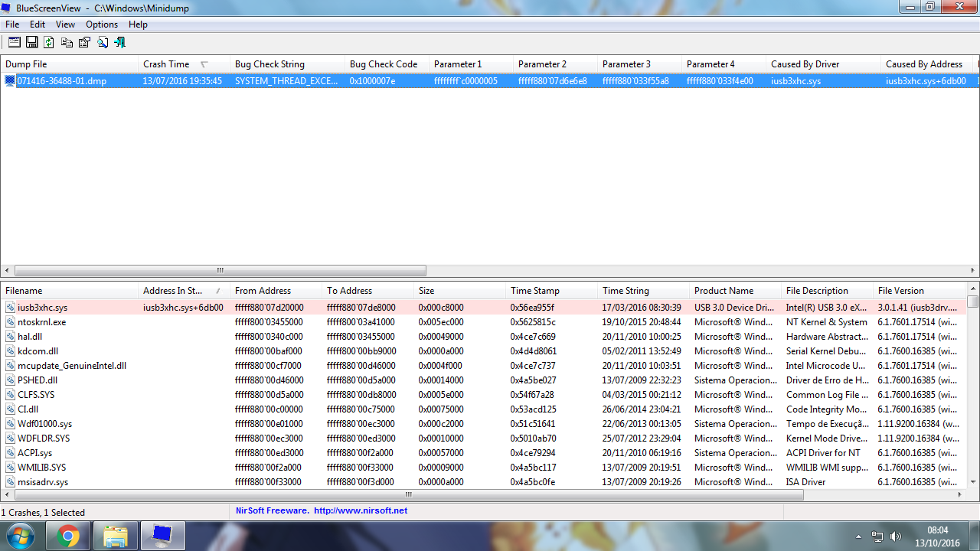Click the icon beside hal.dll
Viewport: 980px width, 551px height.
pyautogui.click(x=11, y=337)
